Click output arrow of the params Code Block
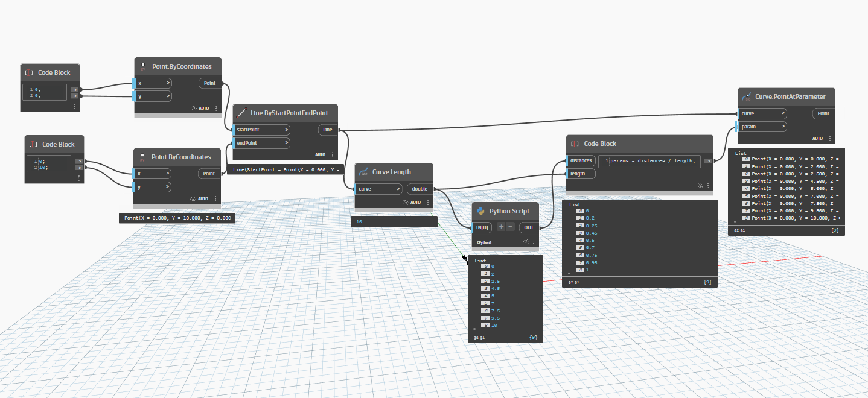Viewport: 868px width, 398px height. tap(708, 161)
